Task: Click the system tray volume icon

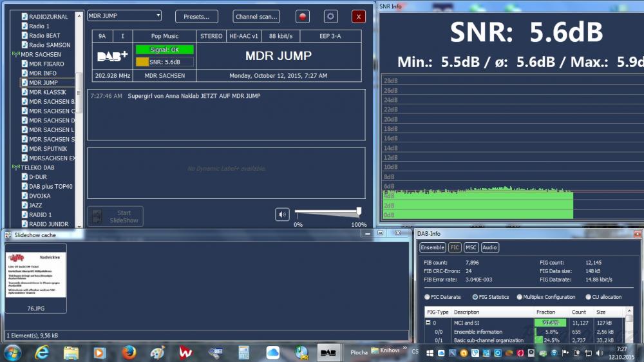Action: (x=600, y=352)
